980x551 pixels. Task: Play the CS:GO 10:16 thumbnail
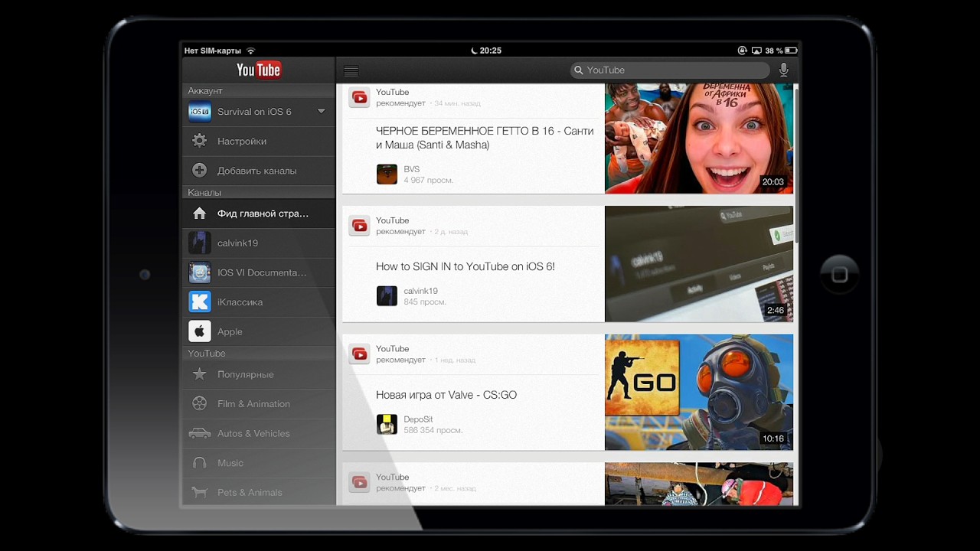click(x=699, y=392)
